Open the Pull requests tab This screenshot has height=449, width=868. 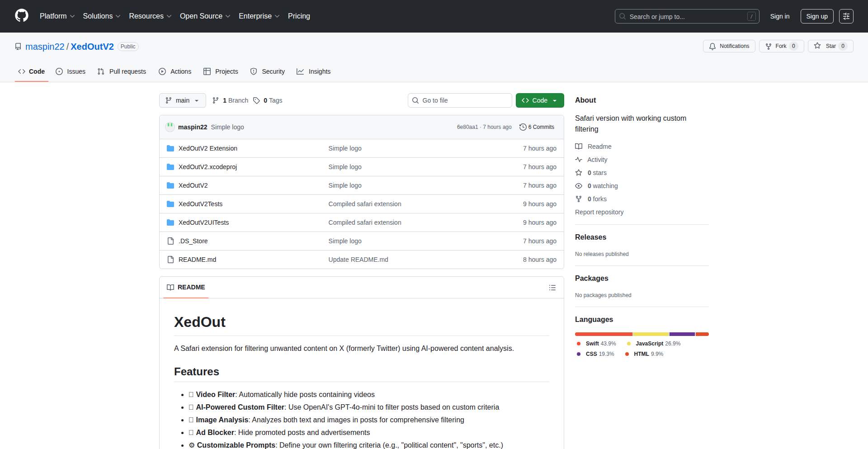[x=122, y=71]
